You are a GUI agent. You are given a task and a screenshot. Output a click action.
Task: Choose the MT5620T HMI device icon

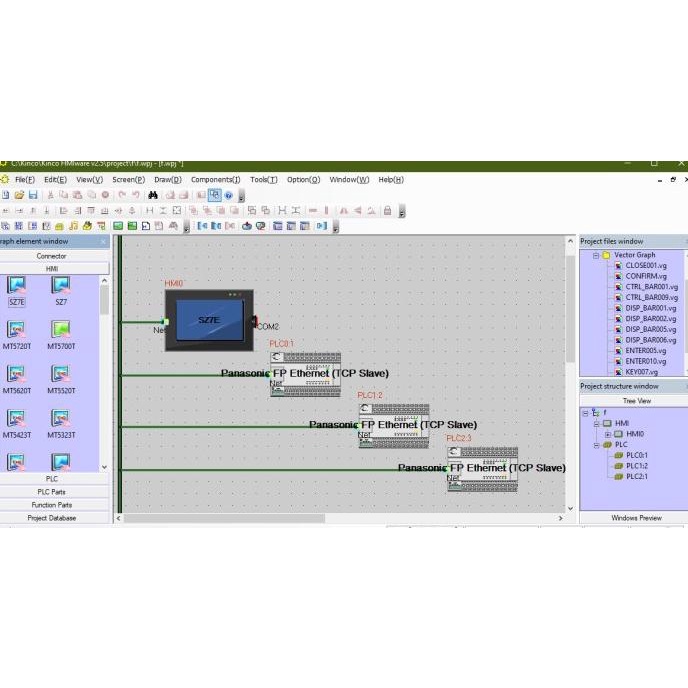pos(17,375)
